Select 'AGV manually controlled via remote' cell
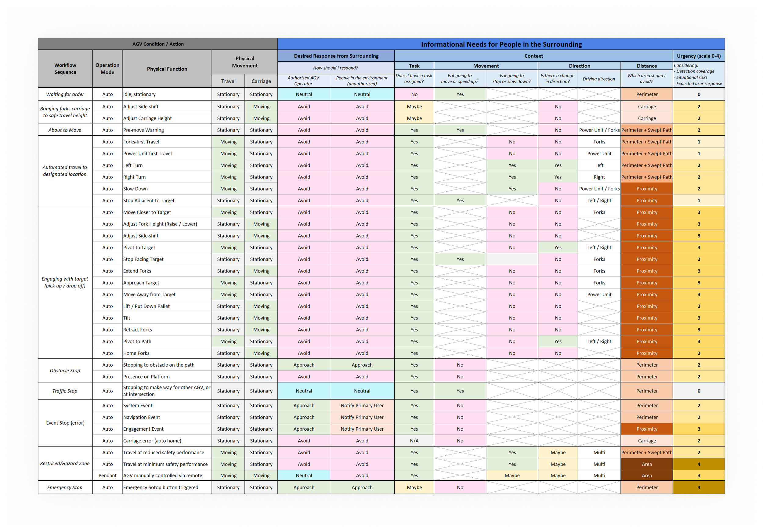The height and width of the screenshot is (532, 763). coord(162,475)
